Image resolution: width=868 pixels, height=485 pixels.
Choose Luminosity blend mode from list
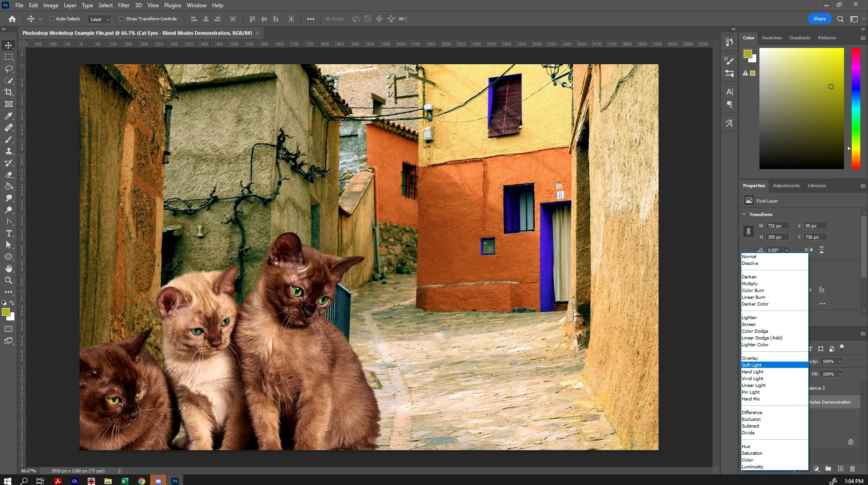[774, 467]
